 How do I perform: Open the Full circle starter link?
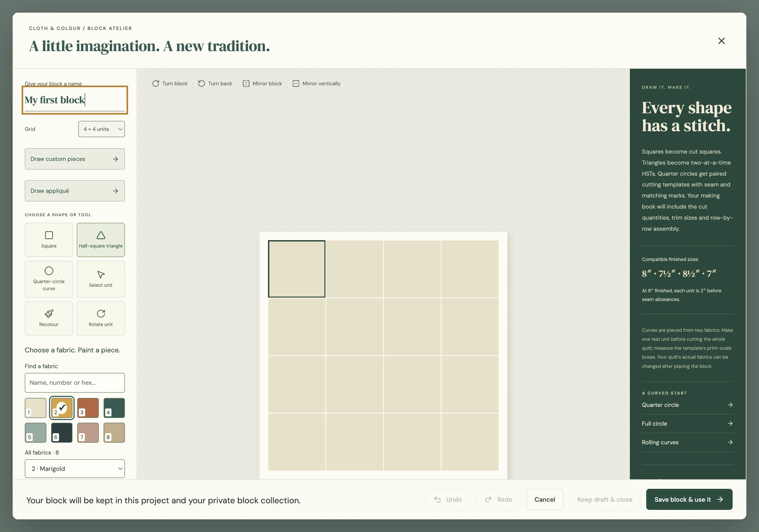(x=687, y=423)
